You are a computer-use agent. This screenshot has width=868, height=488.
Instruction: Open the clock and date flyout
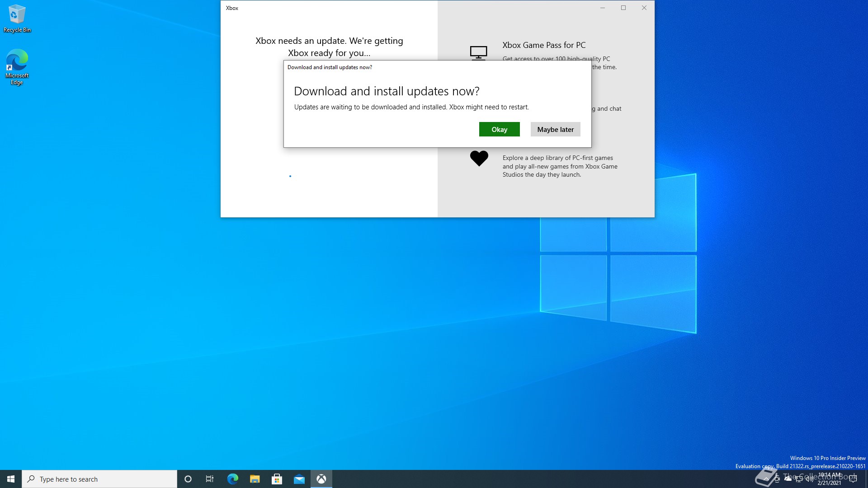click(830, 479)
